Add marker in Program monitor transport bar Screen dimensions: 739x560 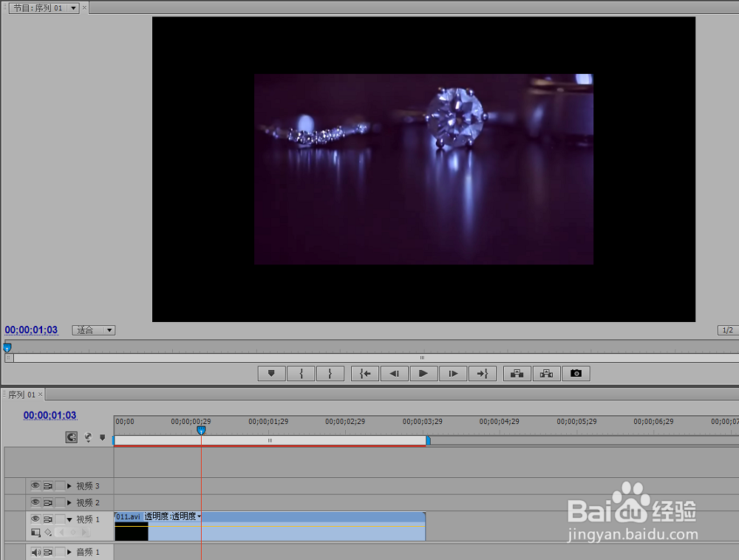(x=271, y=374)
